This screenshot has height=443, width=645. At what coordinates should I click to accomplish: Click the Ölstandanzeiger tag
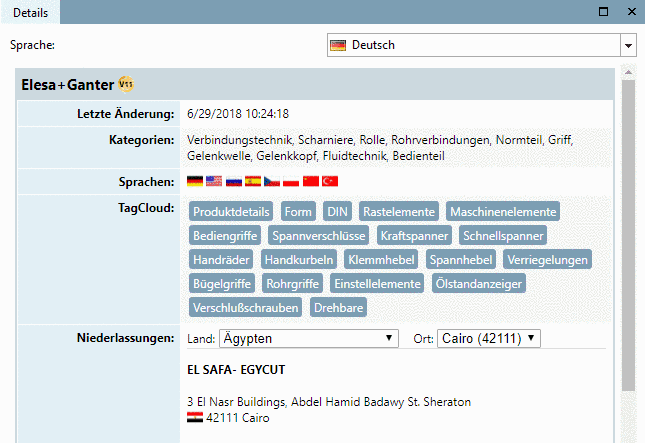click(x=479, y=283)
